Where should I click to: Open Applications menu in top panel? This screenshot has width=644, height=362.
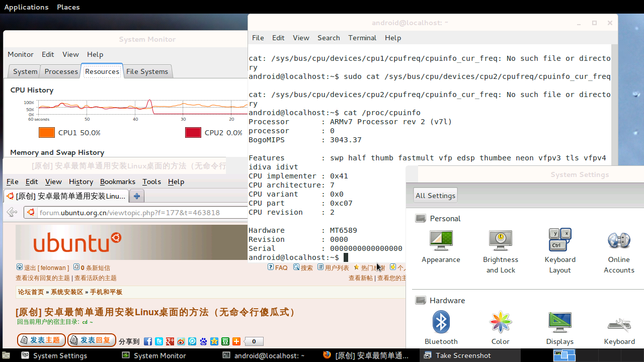pyautogui.click(x=26, y=7)
